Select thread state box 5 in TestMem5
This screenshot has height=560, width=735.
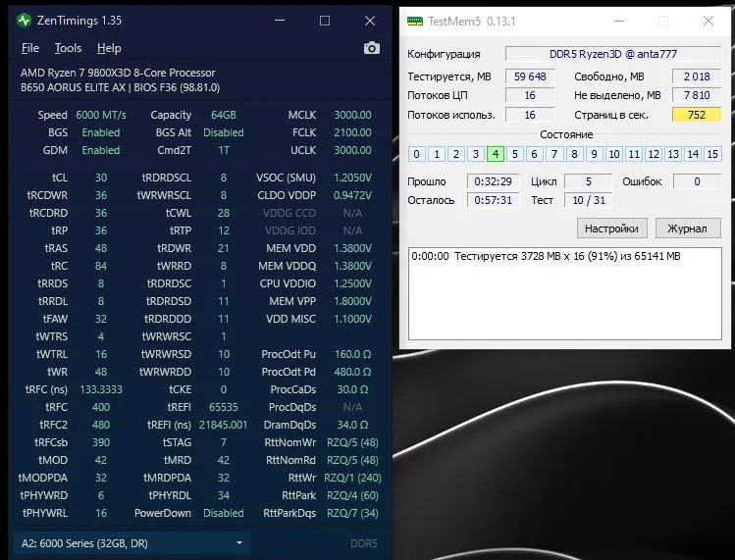tap(515, 154)
